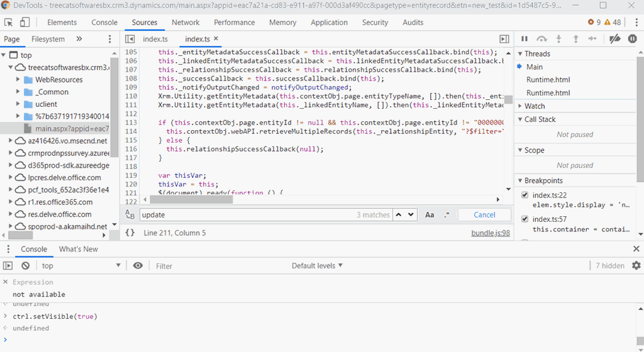
Task: Click the yellow warning count indicator
Action: tap(613, 22)
